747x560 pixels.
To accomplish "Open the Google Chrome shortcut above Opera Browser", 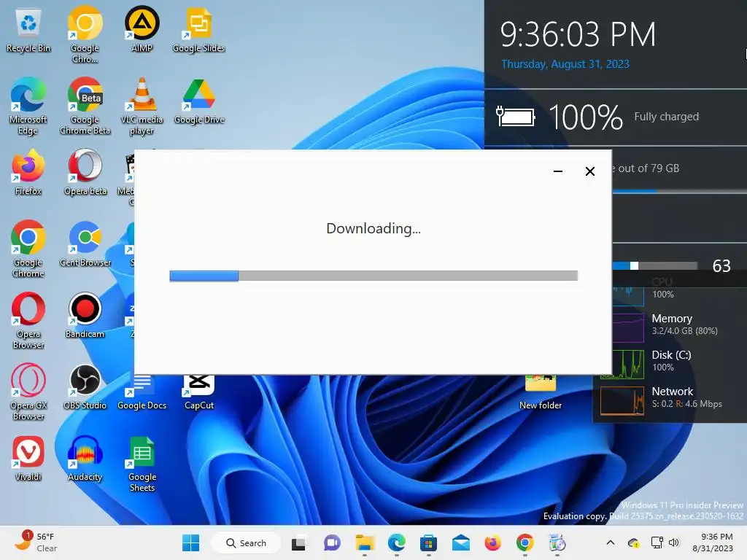I will pyautogui.click(x=28, y=249).
